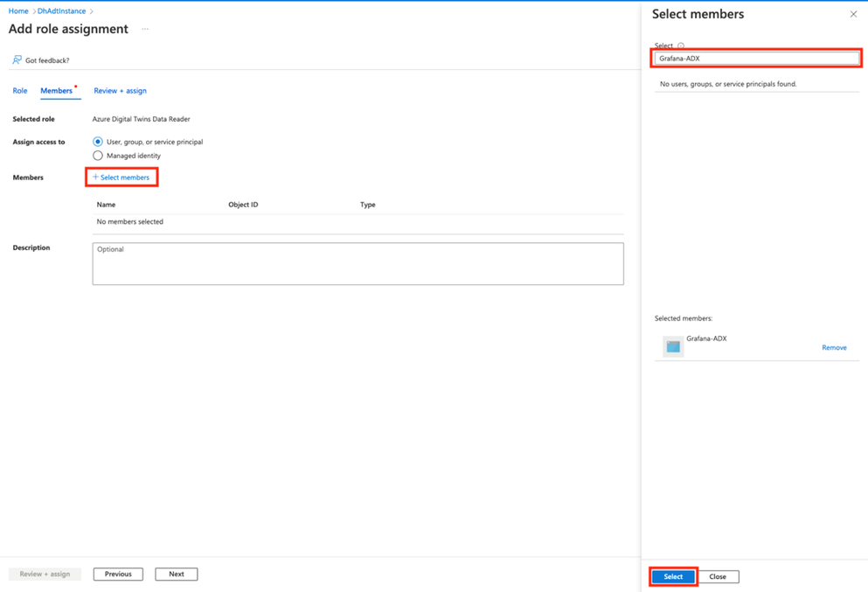
Task: Click into the Description text box
Action: [x=358, y=263]
